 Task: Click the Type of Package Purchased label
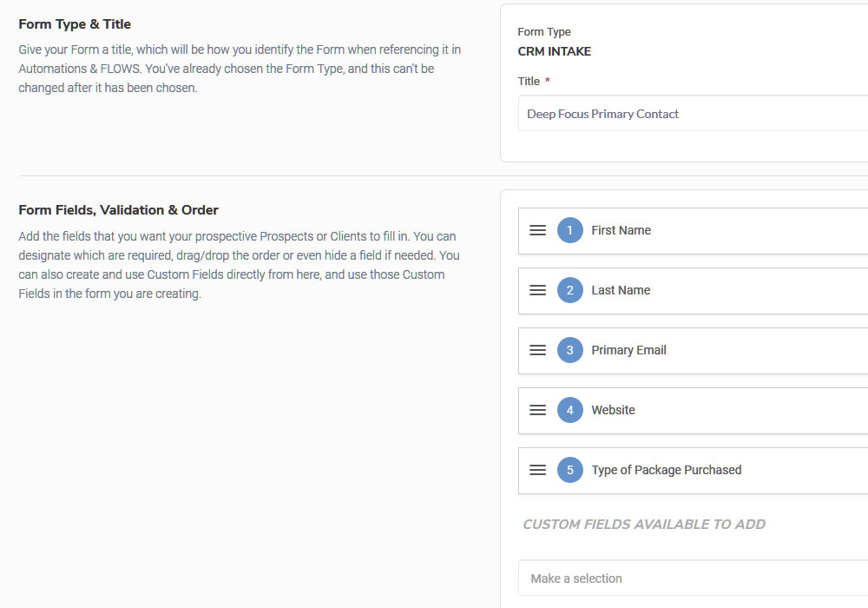[666, 470]
